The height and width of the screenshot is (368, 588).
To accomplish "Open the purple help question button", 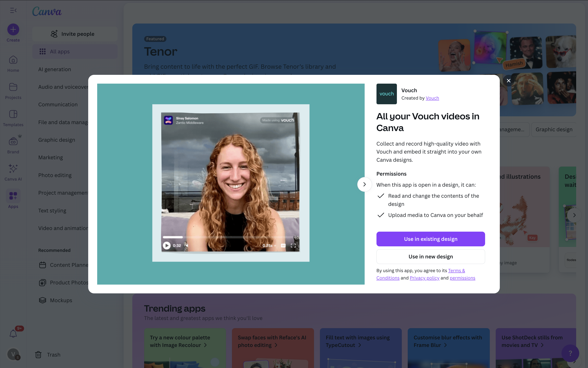I will (570, 353).
